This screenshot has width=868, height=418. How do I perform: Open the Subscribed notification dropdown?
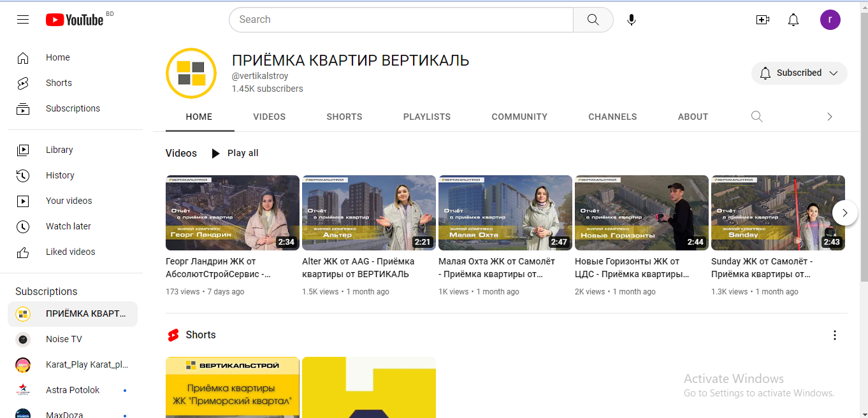(799, 73)
